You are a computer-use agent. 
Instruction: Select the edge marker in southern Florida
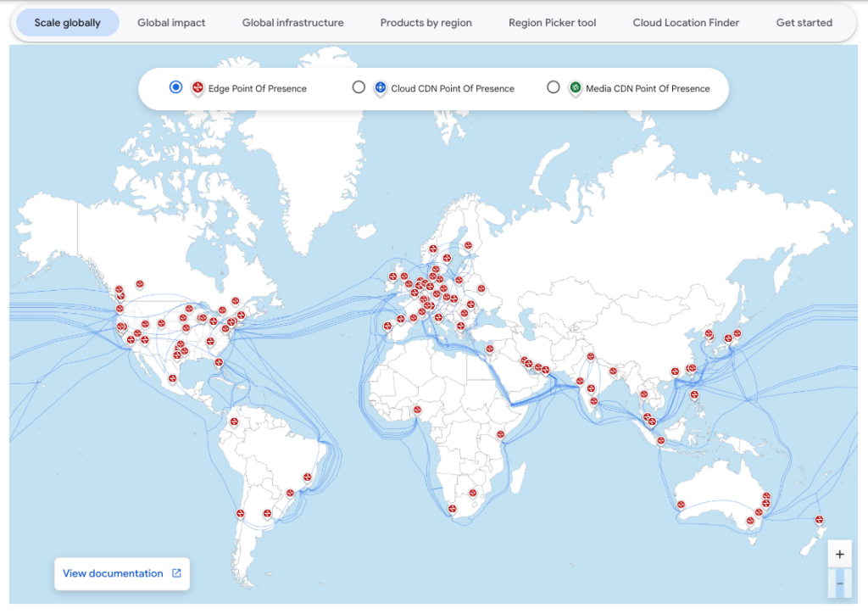click(x=220, y=363)
